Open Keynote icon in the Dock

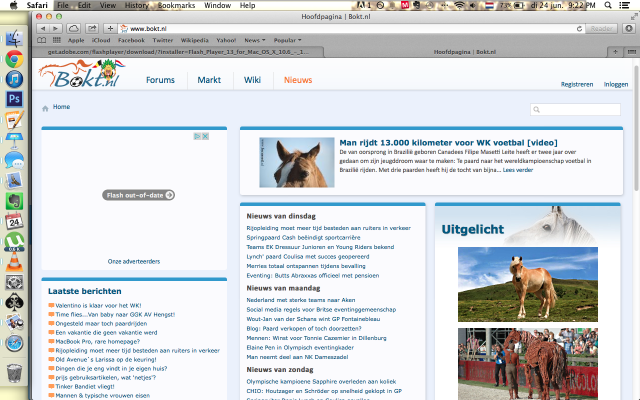[14, 140]
